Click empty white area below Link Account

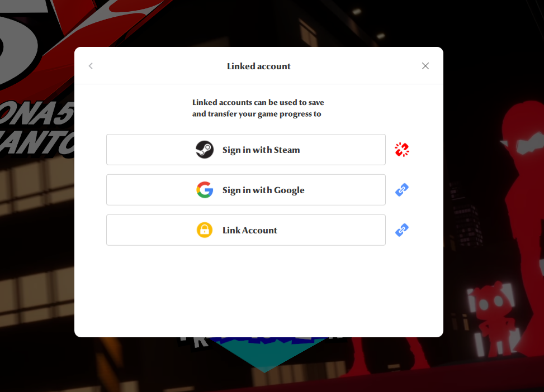coord(259,291)
